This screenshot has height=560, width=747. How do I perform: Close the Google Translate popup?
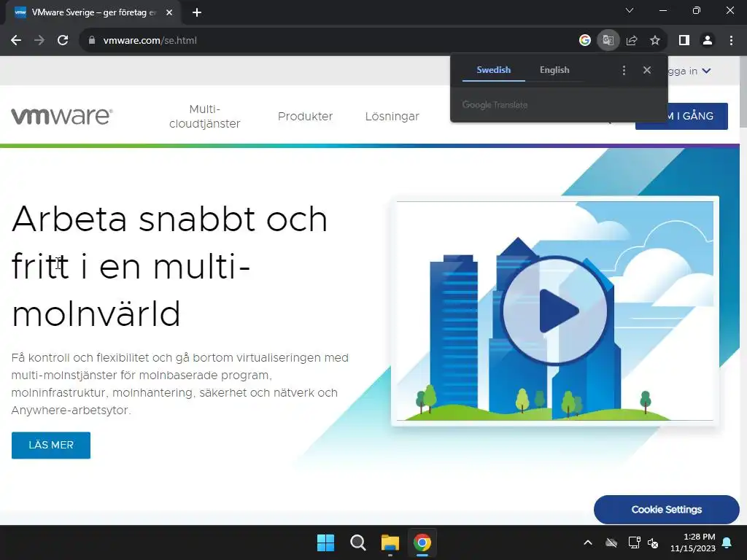click(646, 71)
